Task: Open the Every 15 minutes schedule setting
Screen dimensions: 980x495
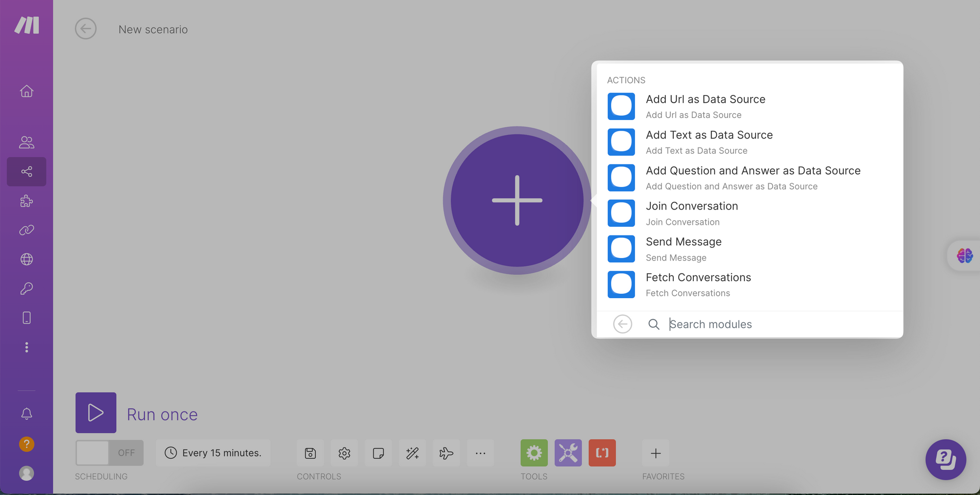Action: (213, 453)
